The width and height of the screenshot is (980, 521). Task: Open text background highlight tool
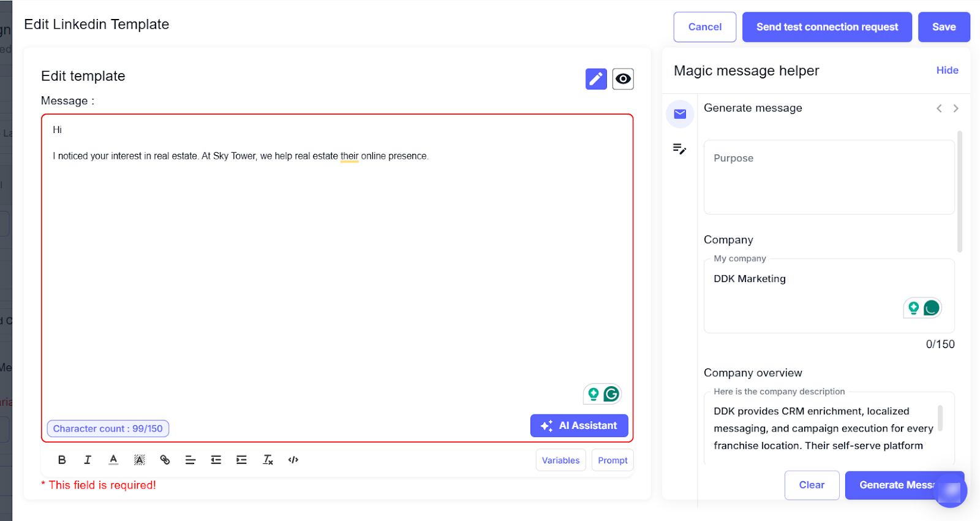(140, 460)
